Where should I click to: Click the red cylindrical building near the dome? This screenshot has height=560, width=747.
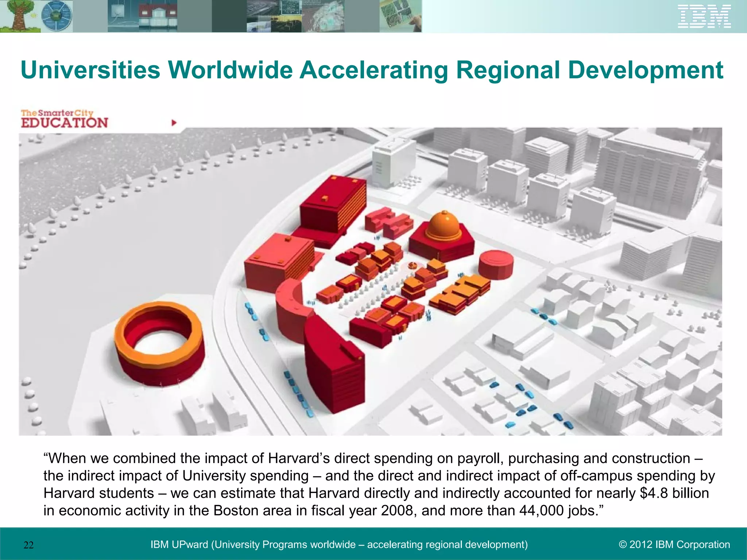[x=496, y=265]
